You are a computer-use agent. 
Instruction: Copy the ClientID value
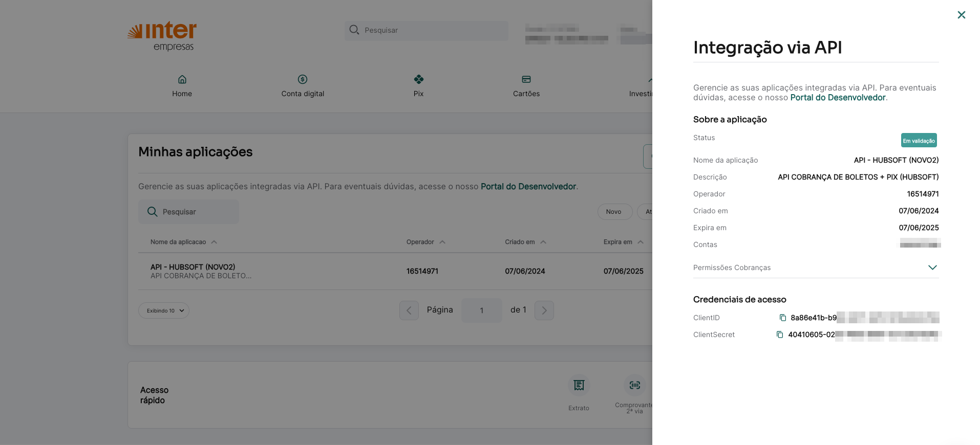[782, 318]
